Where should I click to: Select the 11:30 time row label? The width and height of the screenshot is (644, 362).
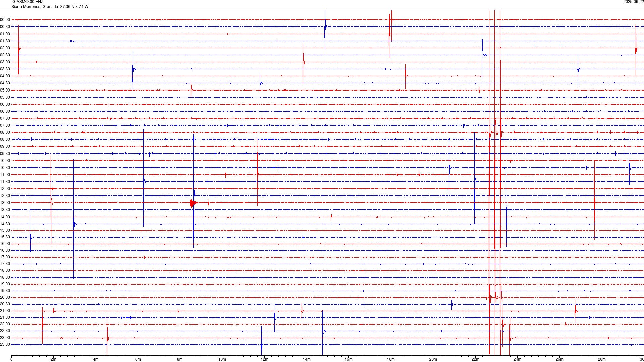[x=5, y=182]
